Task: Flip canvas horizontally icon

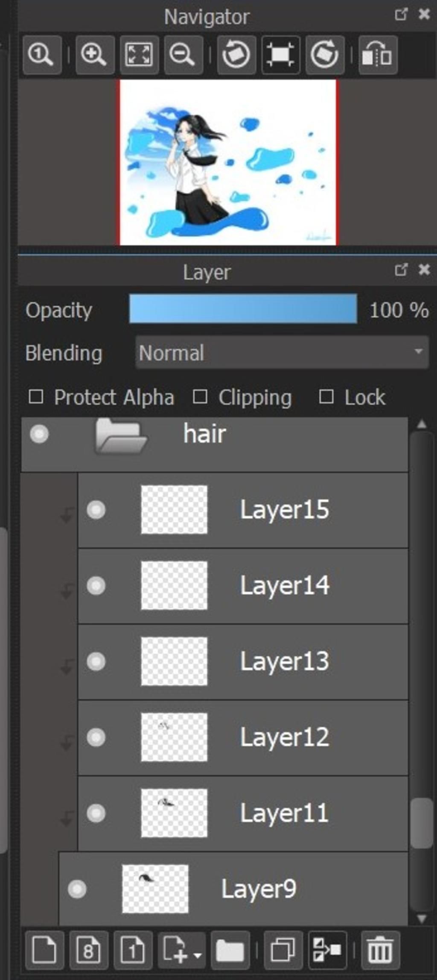Action: [x=378, y=55]
